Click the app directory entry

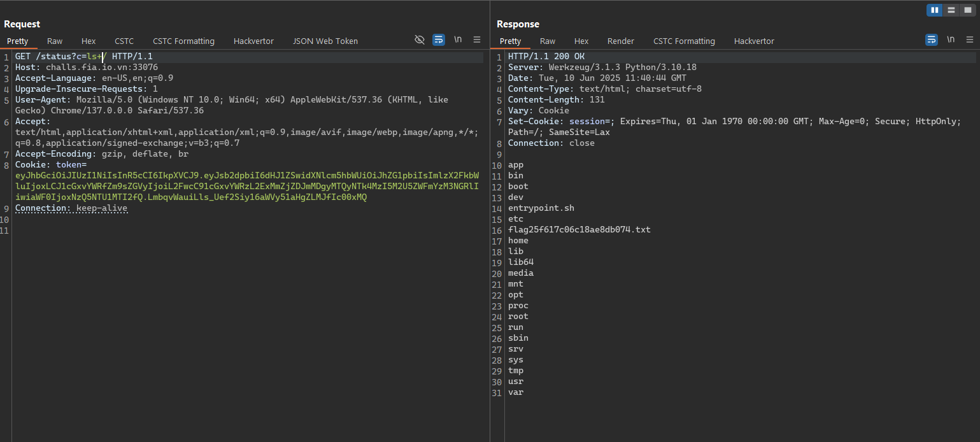(516, 164)
